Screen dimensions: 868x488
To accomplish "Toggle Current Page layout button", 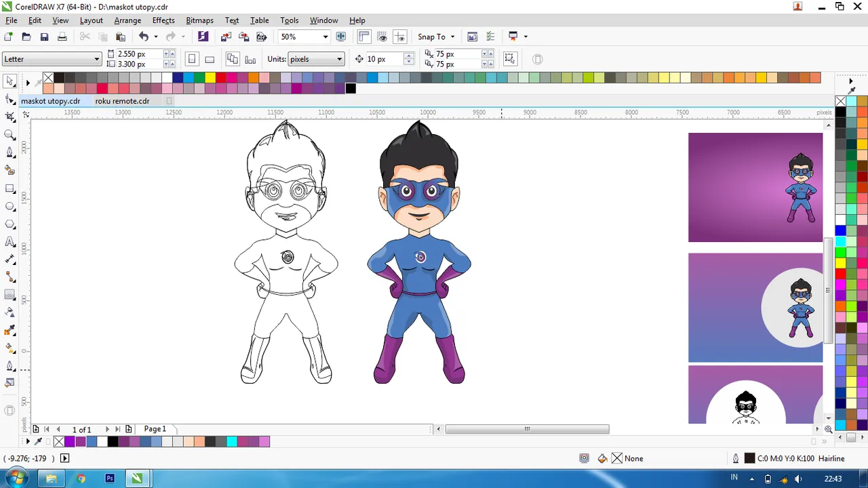I will [250, 59].
